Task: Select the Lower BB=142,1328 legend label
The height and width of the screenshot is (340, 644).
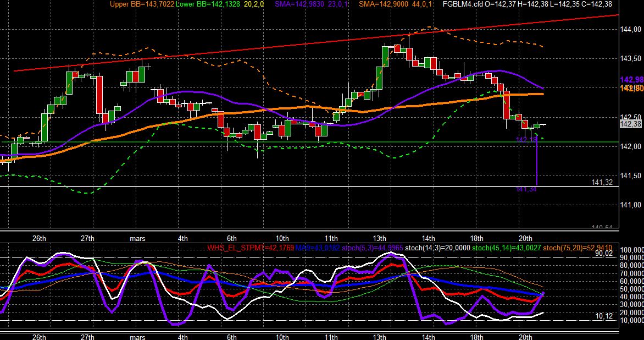Action: coord(208,4)
